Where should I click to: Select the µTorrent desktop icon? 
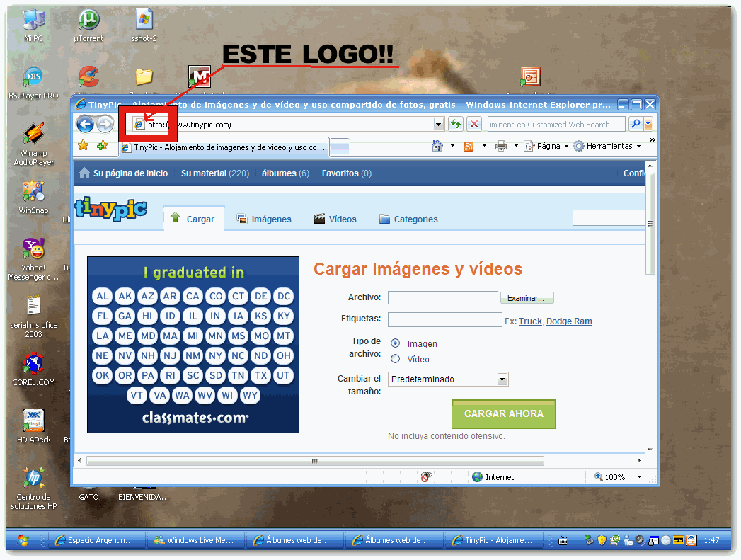pos(88,26)
